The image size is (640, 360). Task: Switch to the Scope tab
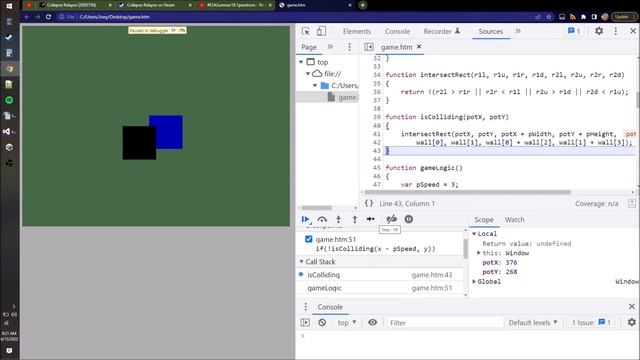(484, 220)
